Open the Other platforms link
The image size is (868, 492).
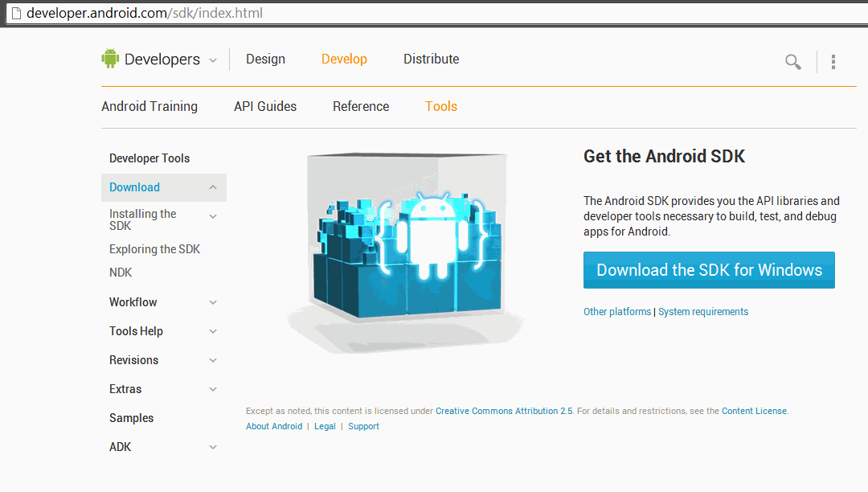pos(617,312)
